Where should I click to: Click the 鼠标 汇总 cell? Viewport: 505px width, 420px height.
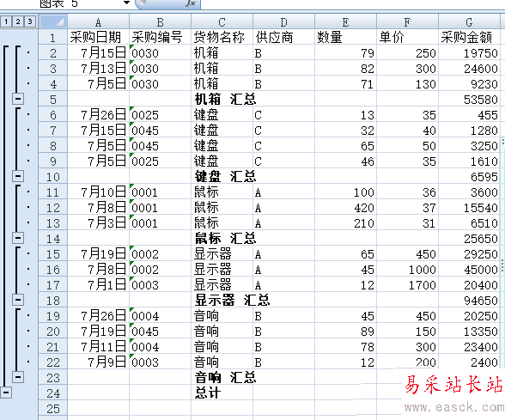pyautogui.click(x=222, y=239)
